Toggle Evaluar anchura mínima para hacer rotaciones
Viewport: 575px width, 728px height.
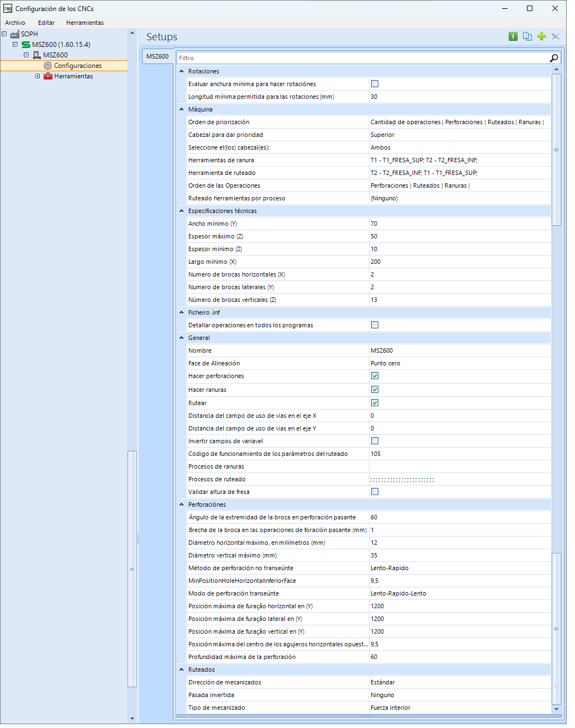click(374, 84)
